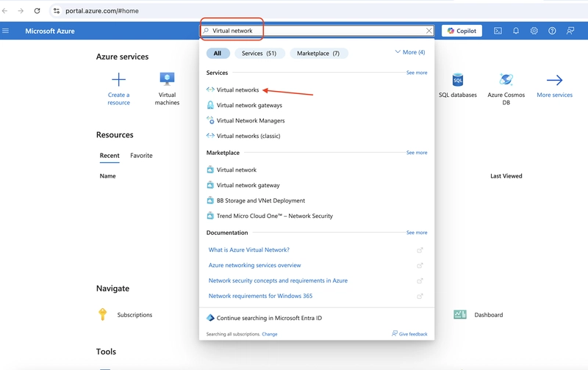
Task: Open the help question mark icon
Action: click(552, 31)
